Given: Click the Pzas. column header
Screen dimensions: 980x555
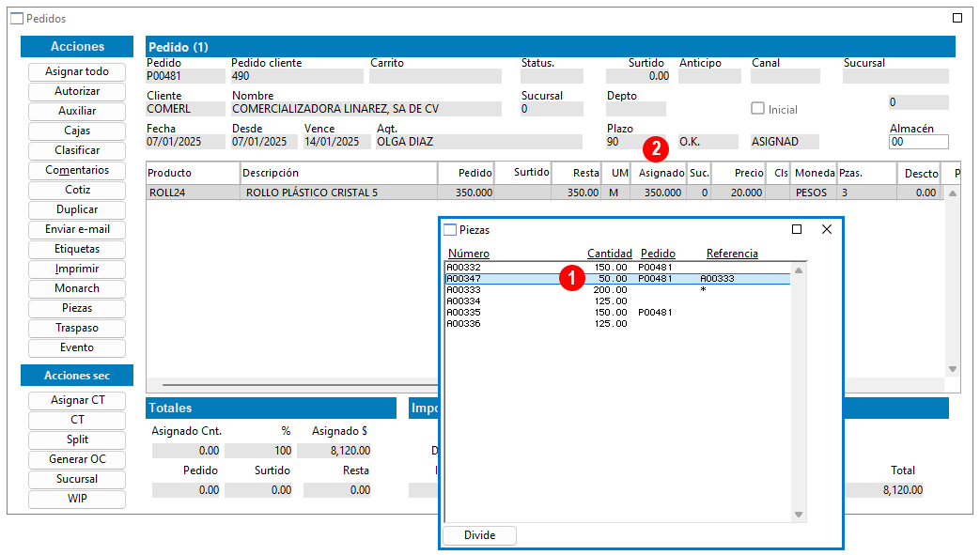Looking at the screenshot, I should pyautogui.click(x=867, y=173).
